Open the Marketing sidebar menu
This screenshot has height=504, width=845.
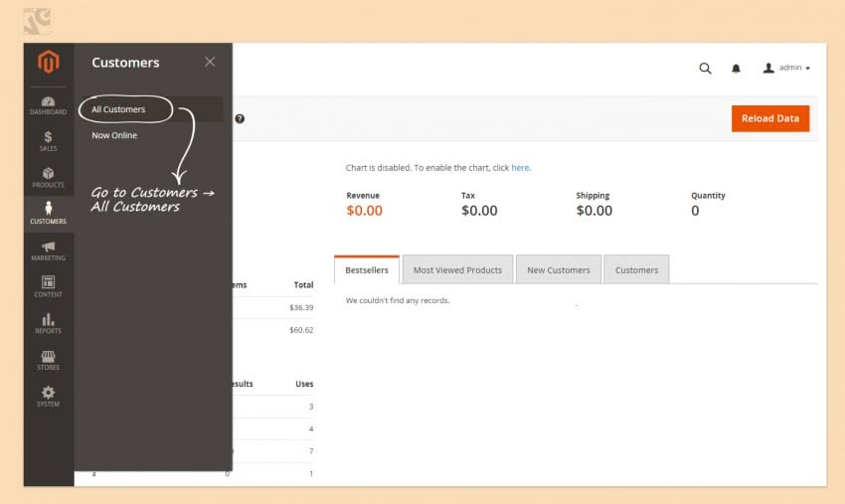[x=48, y=251]
